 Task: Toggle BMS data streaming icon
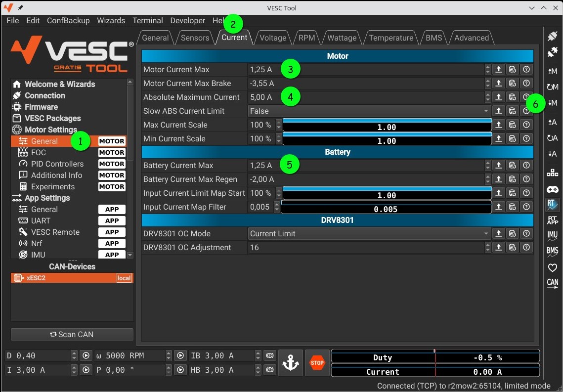coord(552,252)
